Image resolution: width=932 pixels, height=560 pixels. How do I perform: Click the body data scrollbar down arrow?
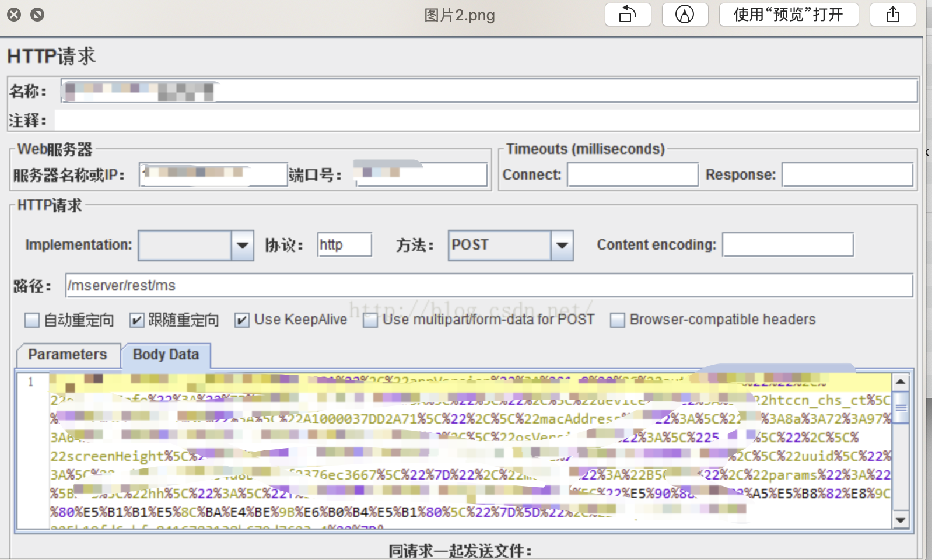[x=901, y=520]
